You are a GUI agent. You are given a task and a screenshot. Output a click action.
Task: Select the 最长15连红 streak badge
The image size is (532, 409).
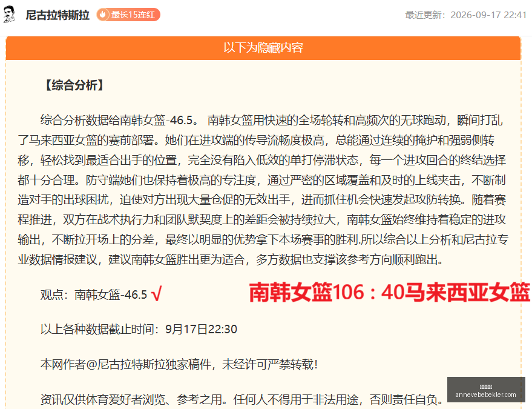coord(128,15)
